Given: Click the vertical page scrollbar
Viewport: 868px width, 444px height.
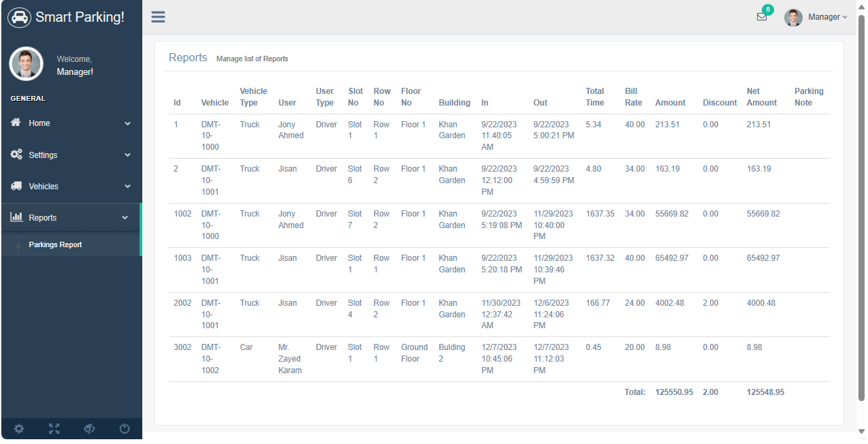Looking at the screenshot, I should click(x=861, y=204).
